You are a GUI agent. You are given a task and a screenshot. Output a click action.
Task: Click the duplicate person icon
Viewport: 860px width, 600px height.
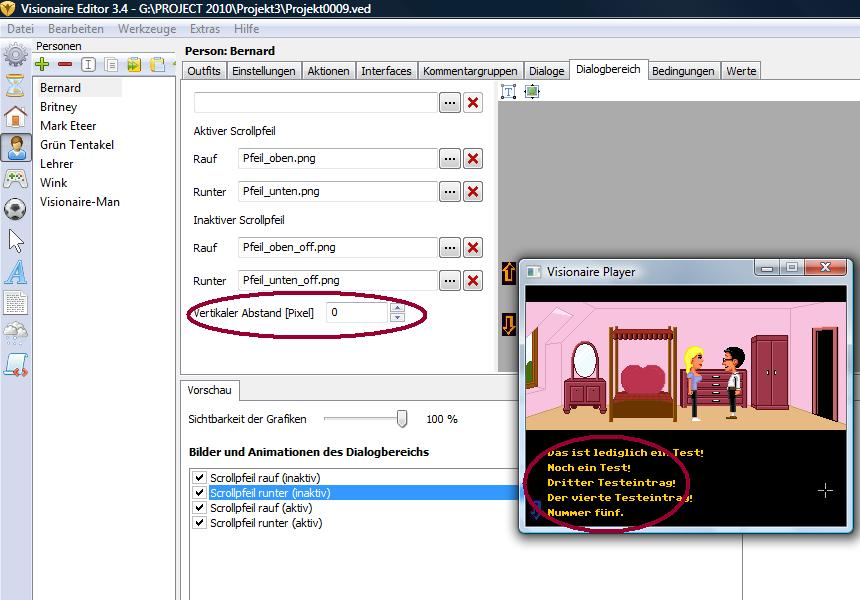(x=111, y=65)
